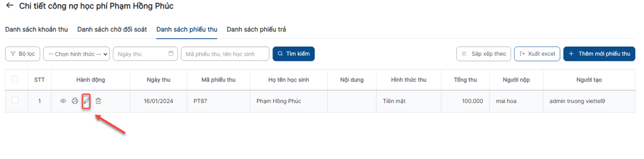Click the Tìm kiếm search button

[x=293, y=54]
